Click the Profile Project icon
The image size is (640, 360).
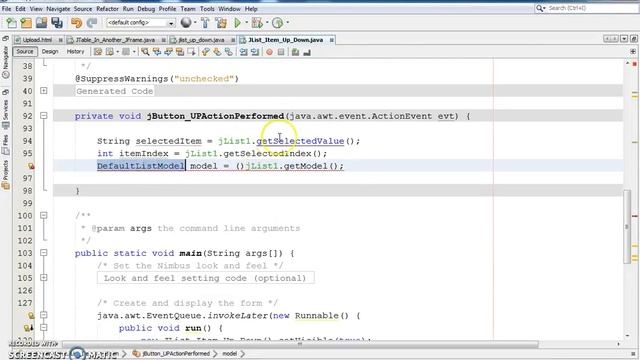tap(278, 23)
